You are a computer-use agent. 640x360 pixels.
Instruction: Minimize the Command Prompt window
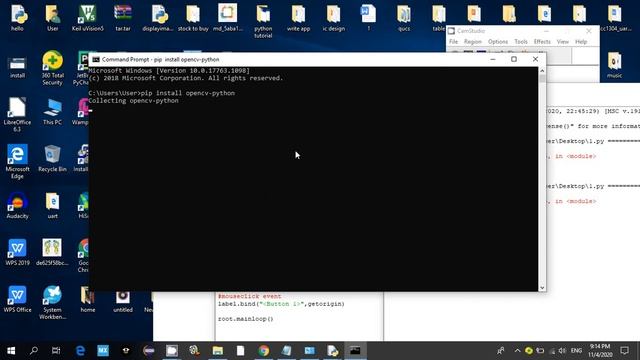pos(493,59)
